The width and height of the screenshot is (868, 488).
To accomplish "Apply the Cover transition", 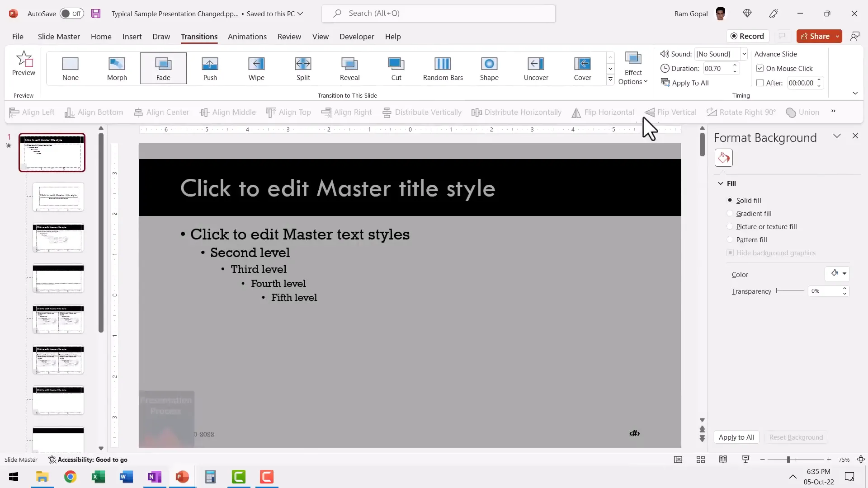I will pos(582,68).
